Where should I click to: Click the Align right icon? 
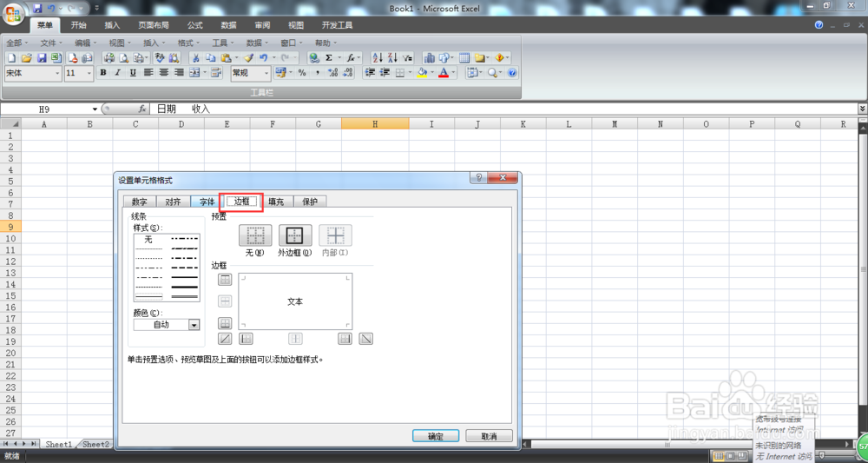coord(179,73)
